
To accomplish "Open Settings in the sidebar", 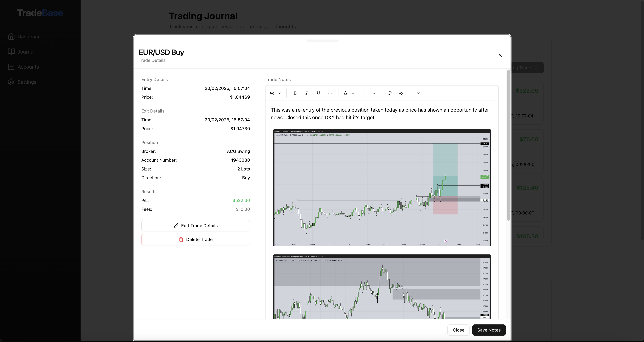I will (x=27, y=82).
